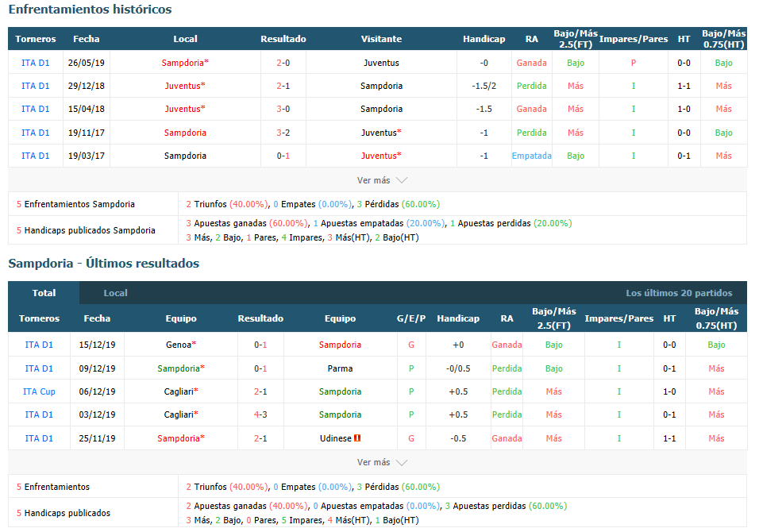Click Los últimos 20 partidos label
This screenshot has width=759, height=532.
[x=679, y=293]
